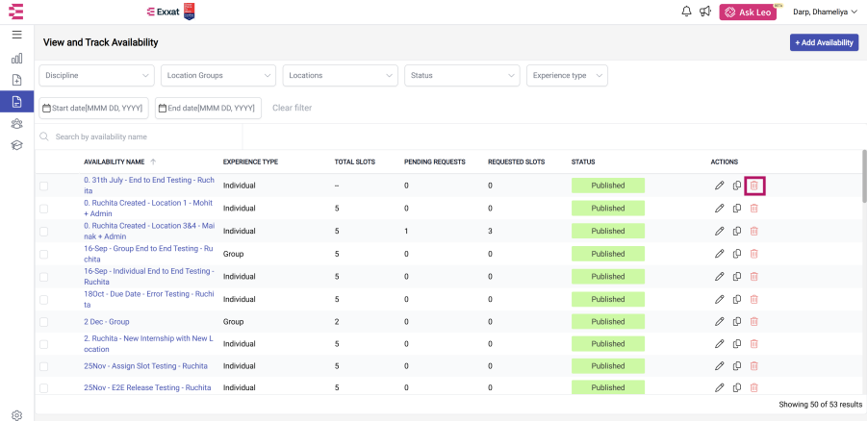Edit the Location 1 - Mohit row
868x421 pixels.
(719, 208)
